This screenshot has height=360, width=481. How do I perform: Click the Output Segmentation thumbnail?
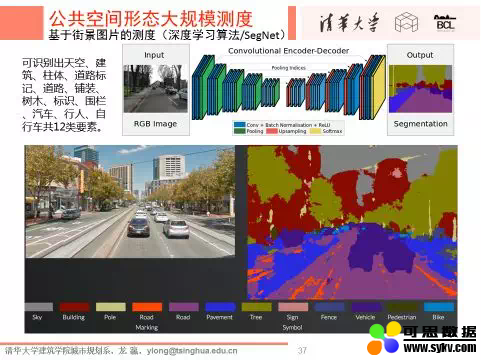[x=420, y=89]
